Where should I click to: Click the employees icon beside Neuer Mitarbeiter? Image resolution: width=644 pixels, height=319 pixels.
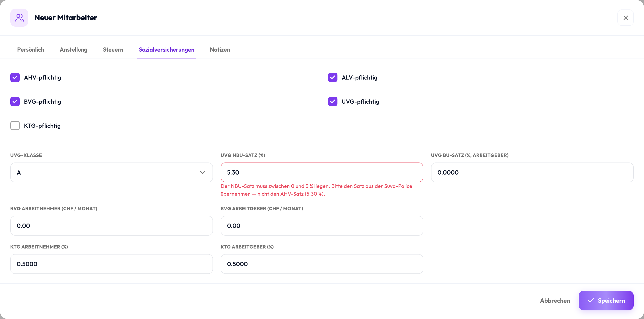[x=19, y=18]
